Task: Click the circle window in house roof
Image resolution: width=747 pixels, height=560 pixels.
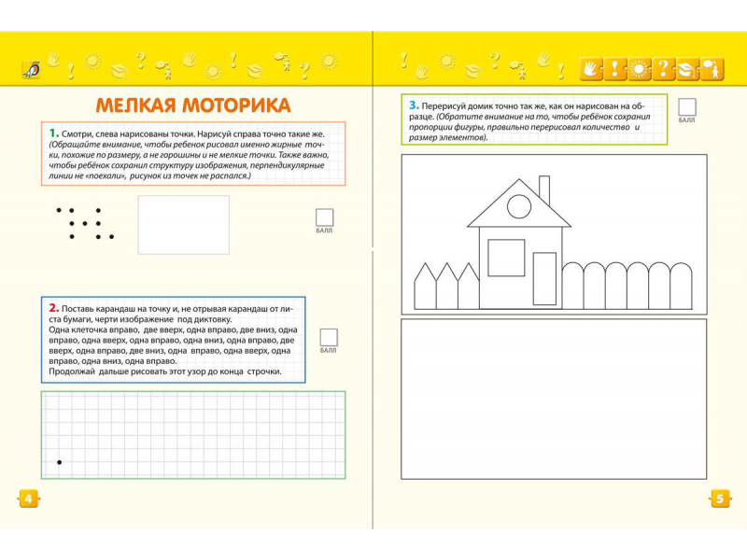Action: (519, 206)
